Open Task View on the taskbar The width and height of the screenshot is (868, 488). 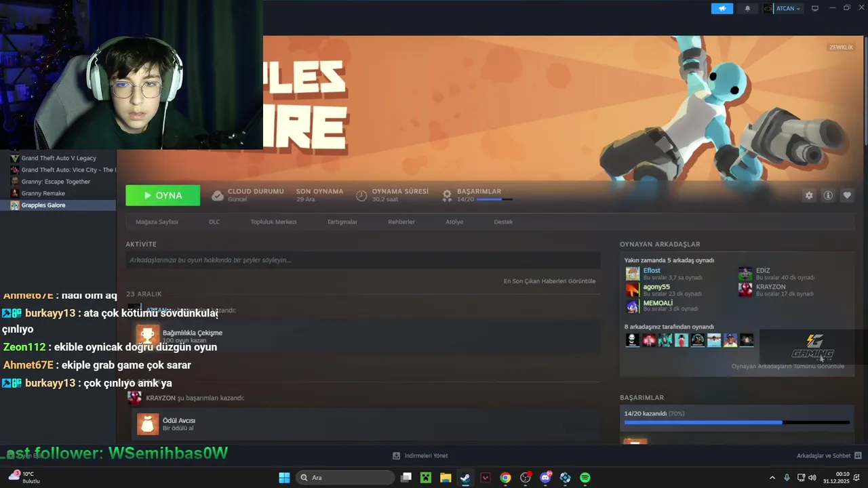[x=406, y=477]
